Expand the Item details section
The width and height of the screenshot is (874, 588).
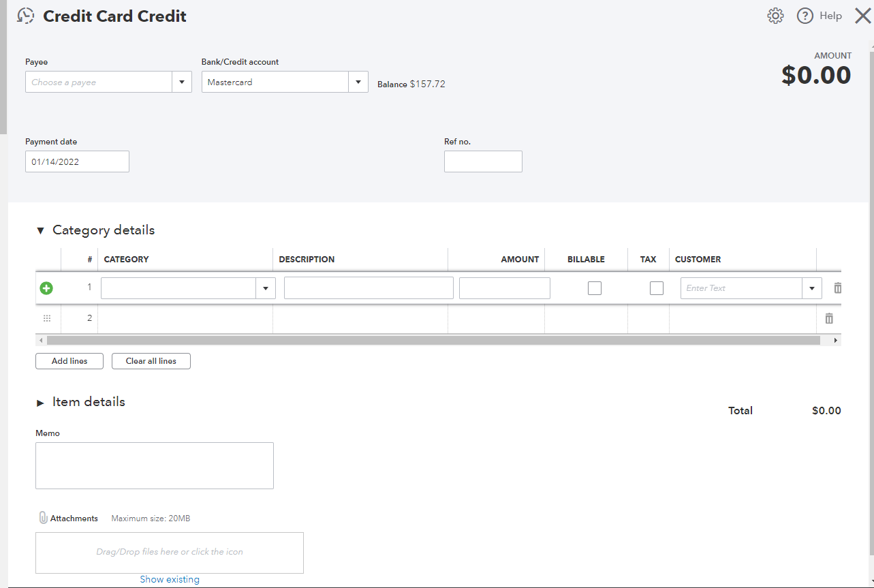40,402
